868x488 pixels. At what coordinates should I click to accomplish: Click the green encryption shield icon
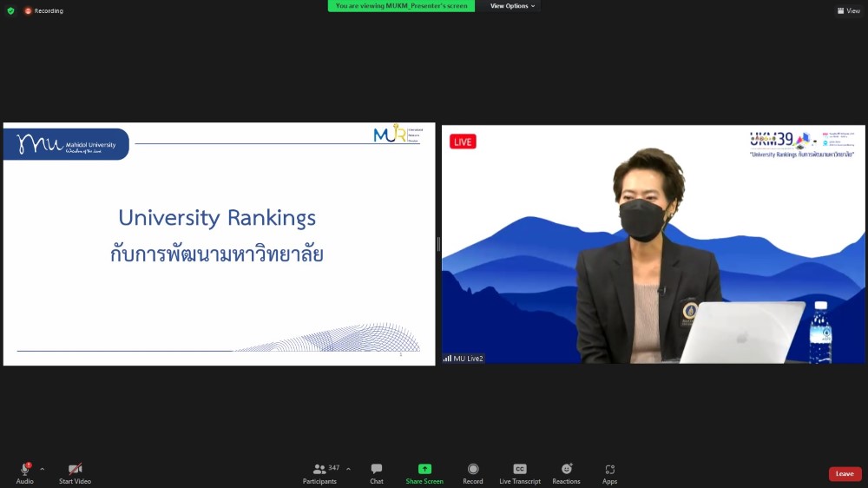tap(10, 10)
